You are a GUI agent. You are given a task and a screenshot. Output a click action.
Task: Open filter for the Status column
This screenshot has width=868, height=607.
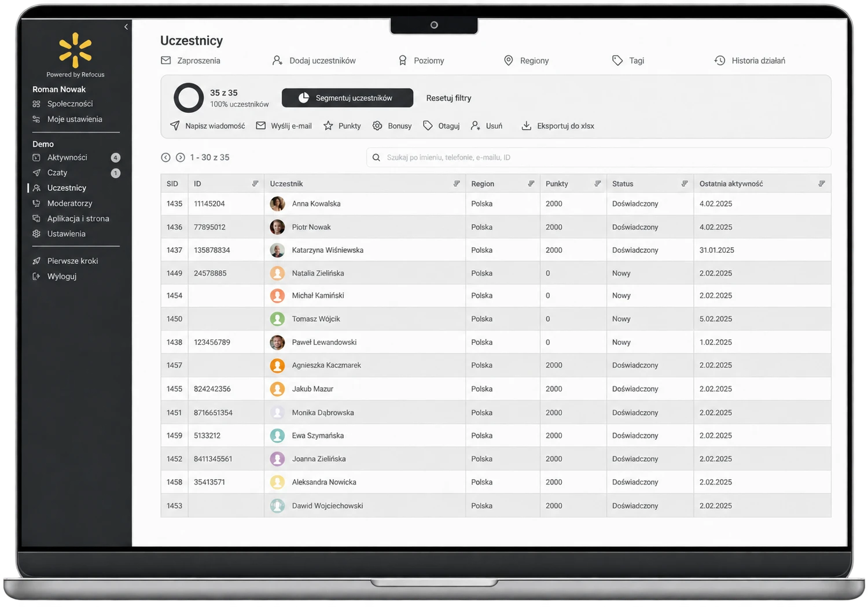click(685, 183)
